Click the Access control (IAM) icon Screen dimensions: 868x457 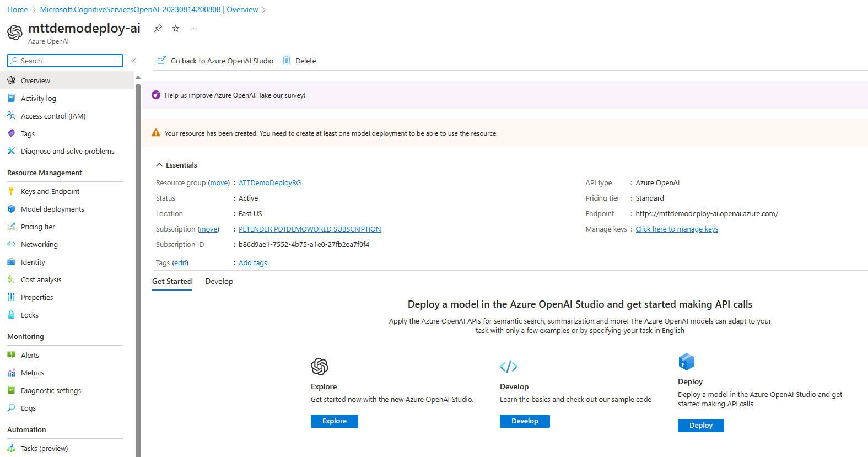[11, 116]
